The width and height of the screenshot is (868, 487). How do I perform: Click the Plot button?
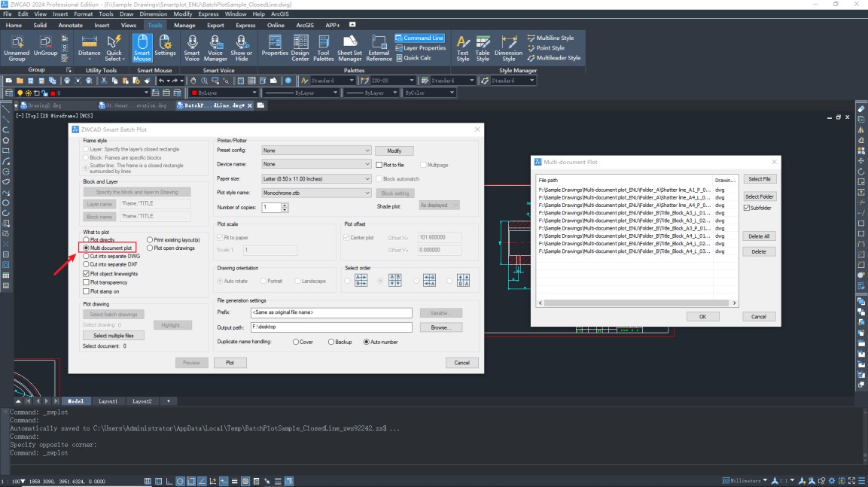click(x=230, y=363)
